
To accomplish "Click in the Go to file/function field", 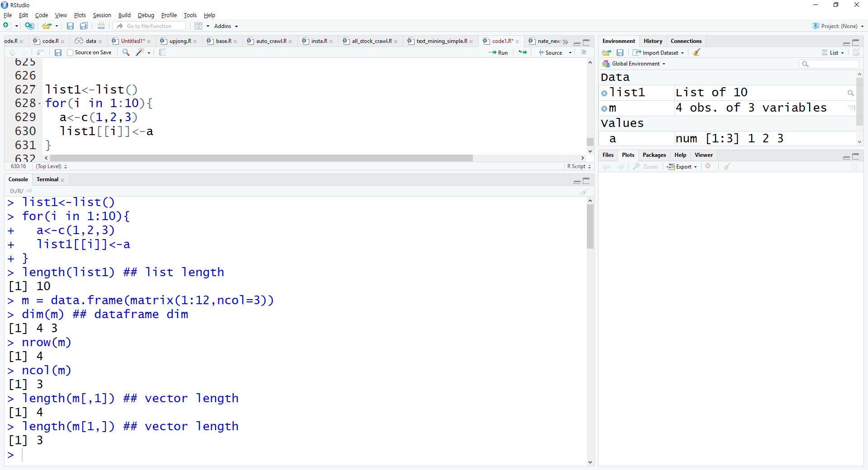I will (x=149, y=26).
